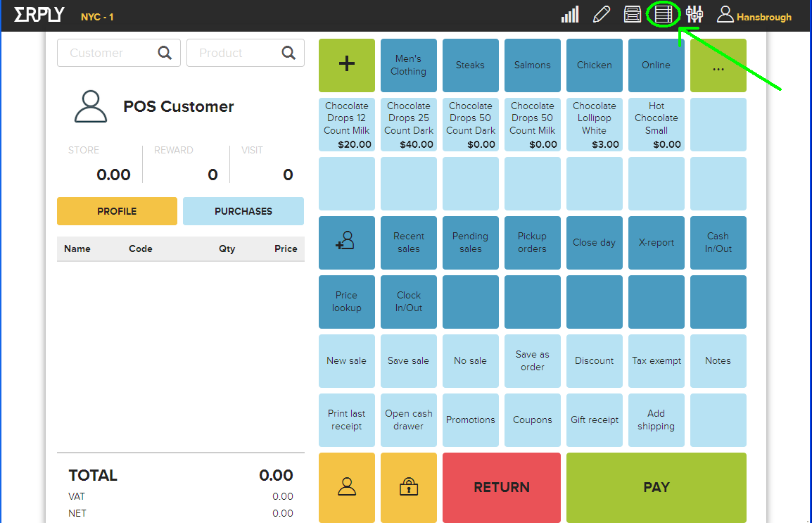Open the Chicken category
The width and height of the screenshot is (812, 523).
(x=595, y=65)
